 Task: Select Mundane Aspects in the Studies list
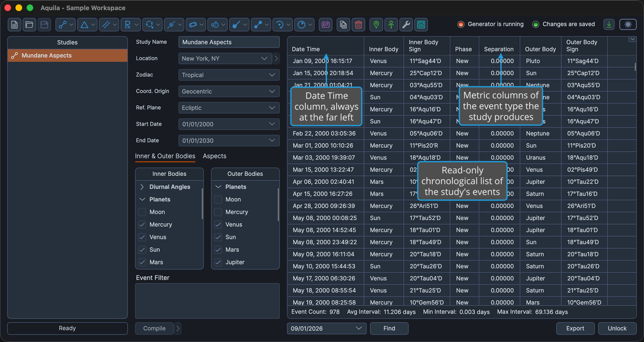(68, 56)
